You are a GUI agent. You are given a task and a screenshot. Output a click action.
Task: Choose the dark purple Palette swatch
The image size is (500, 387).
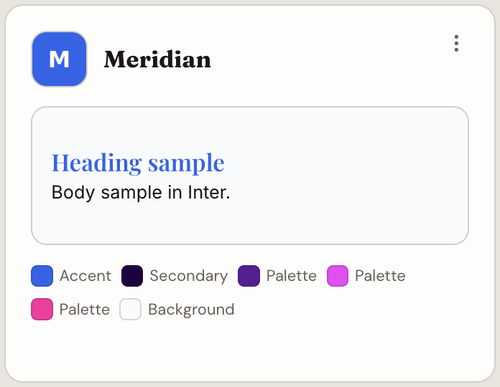tap(249, 276)
